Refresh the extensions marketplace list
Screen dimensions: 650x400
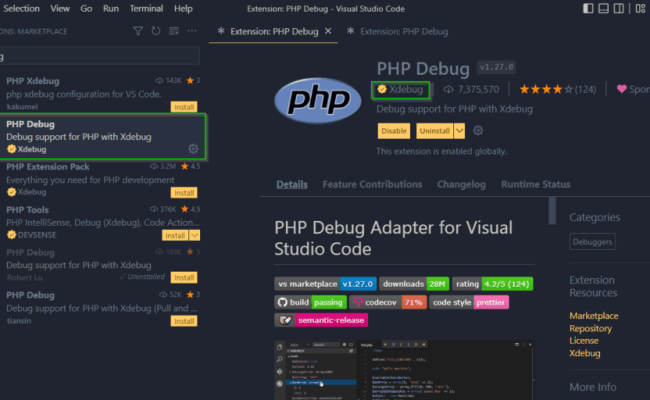pos(156,31)
